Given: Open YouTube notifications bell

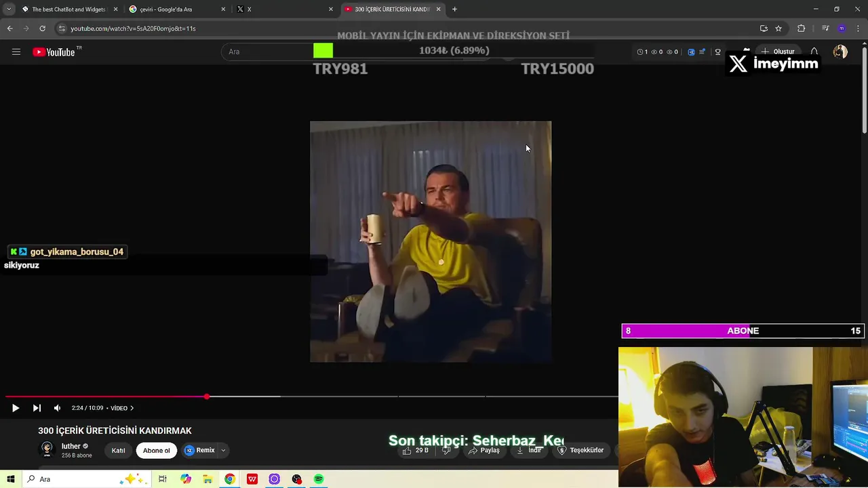Looking at the screenshot, I should pos(814,52).
